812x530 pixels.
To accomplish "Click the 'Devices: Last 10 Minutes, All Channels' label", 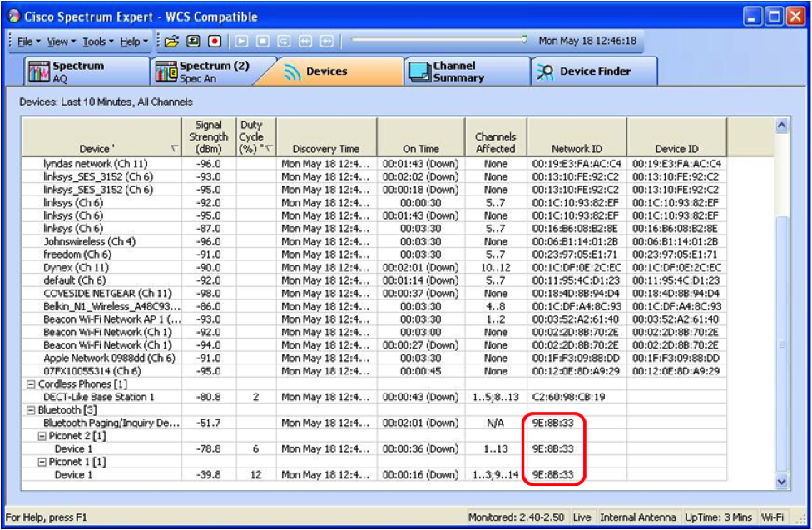I will 106,102.
